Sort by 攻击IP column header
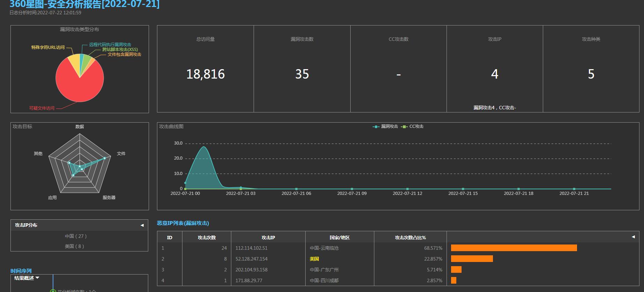 point(268,238)
